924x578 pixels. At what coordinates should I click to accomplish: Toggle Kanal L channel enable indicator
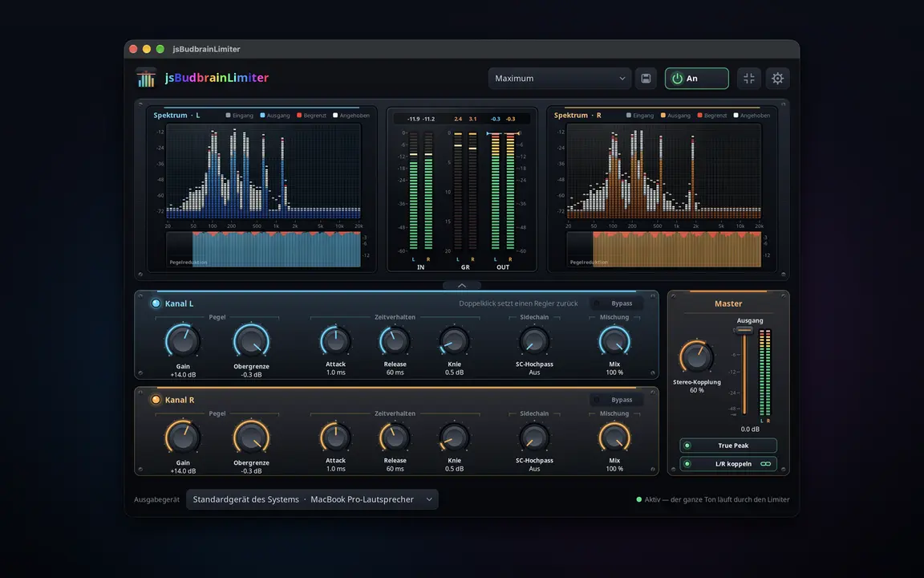click(156, 303)
